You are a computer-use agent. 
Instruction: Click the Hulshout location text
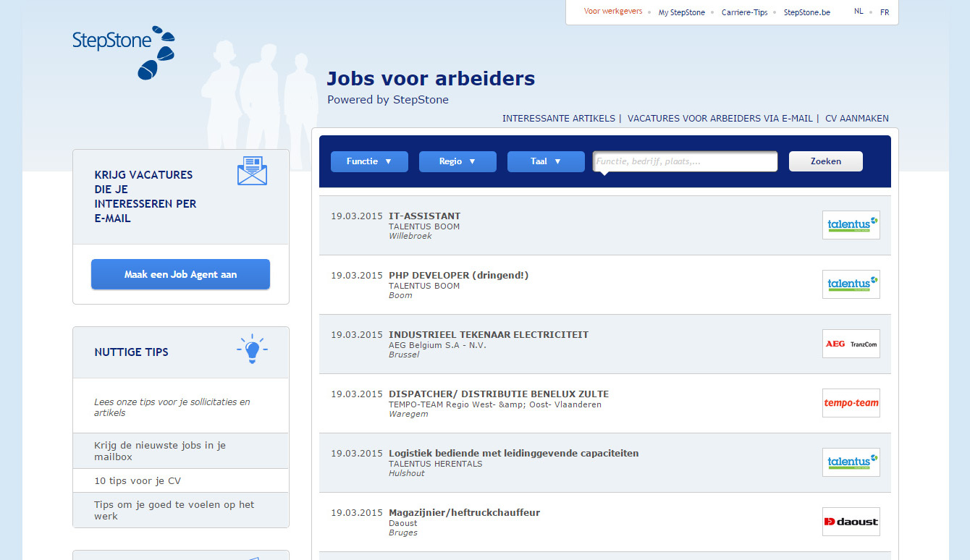click(x=407, y=473)
